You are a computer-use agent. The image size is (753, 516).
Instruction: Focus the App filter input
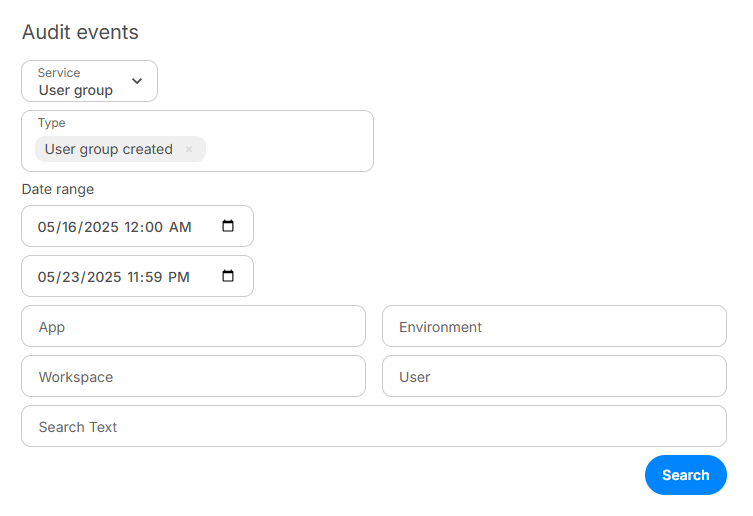[194, 326]
